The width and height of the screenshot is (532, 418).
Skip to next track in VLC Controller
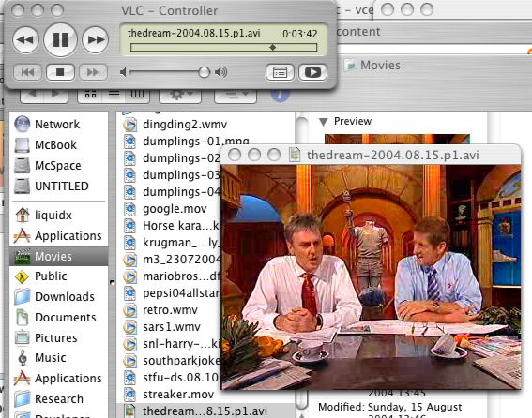tap(93, 72)
